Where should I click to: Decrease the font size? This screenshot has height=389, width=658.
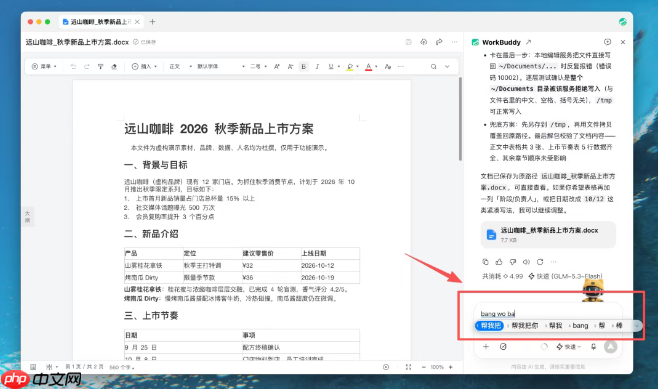tap(290, 66)
